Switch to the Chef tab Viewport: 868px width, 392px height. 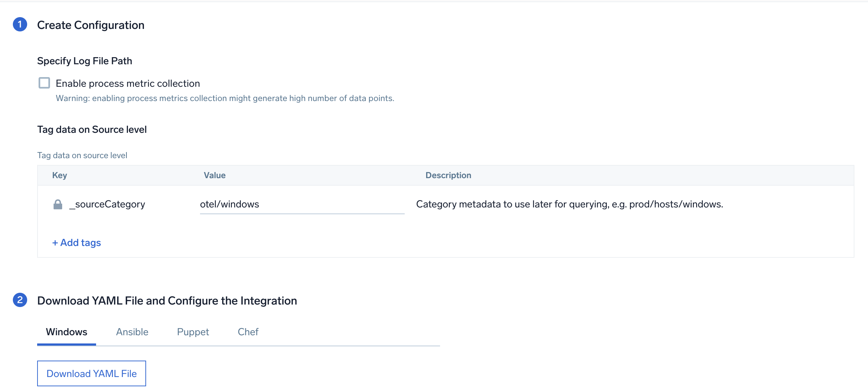248,332
